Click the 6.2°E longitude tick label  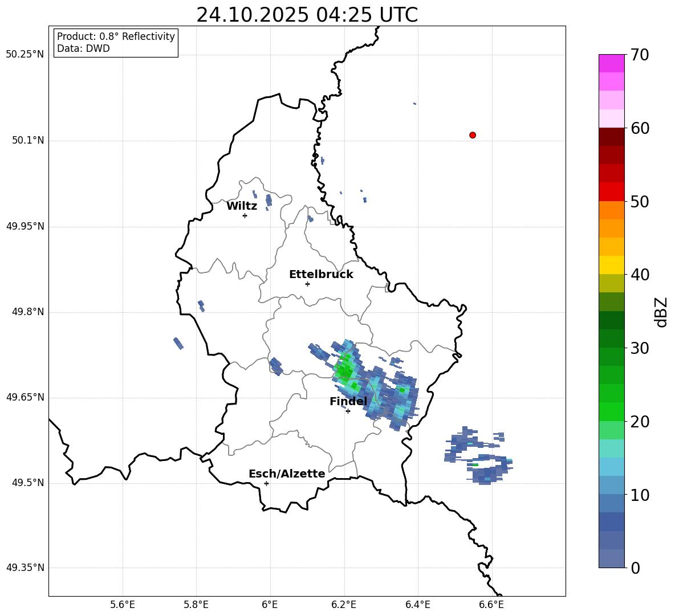pyautogui.click(x=344, y=605)
